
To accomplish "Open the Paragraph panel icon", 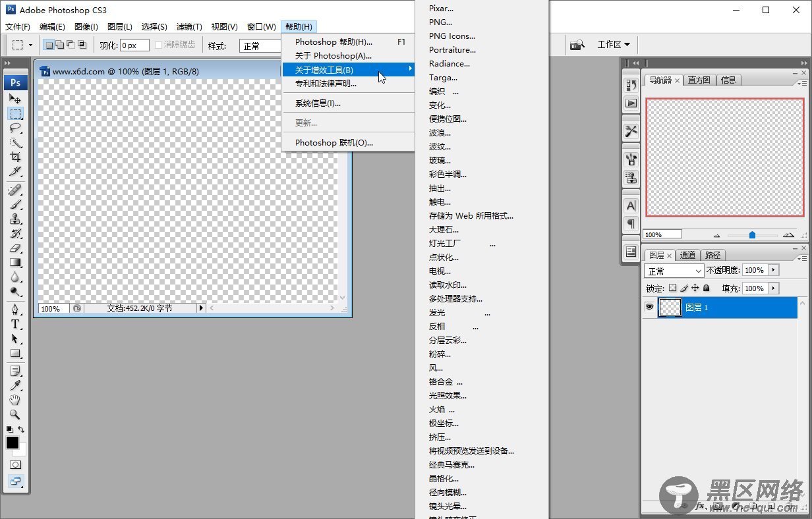I will [631, 224].
